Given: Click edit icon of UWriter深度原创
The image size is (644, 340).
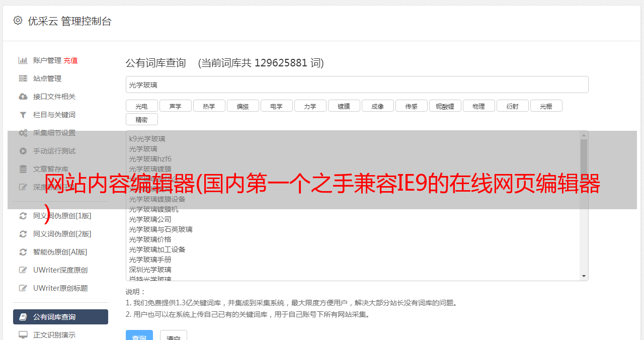Looking at the screenshot, I should pos(23,270).
